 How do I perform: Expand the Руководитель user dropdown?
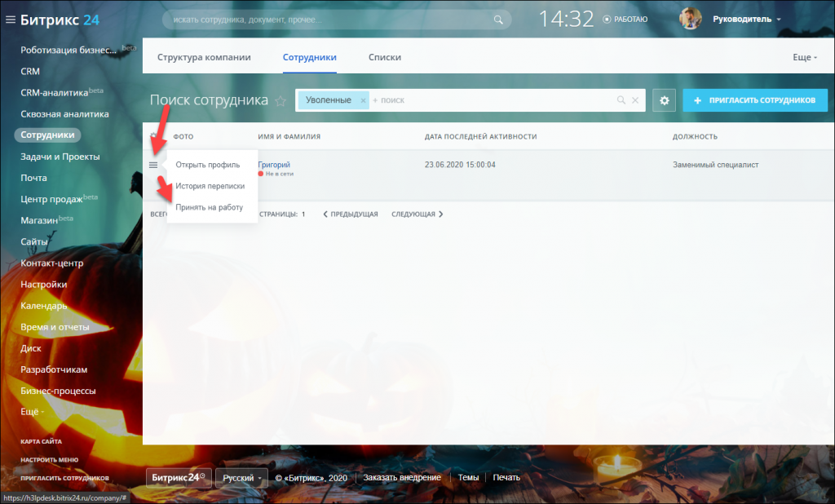coord(747,20)
